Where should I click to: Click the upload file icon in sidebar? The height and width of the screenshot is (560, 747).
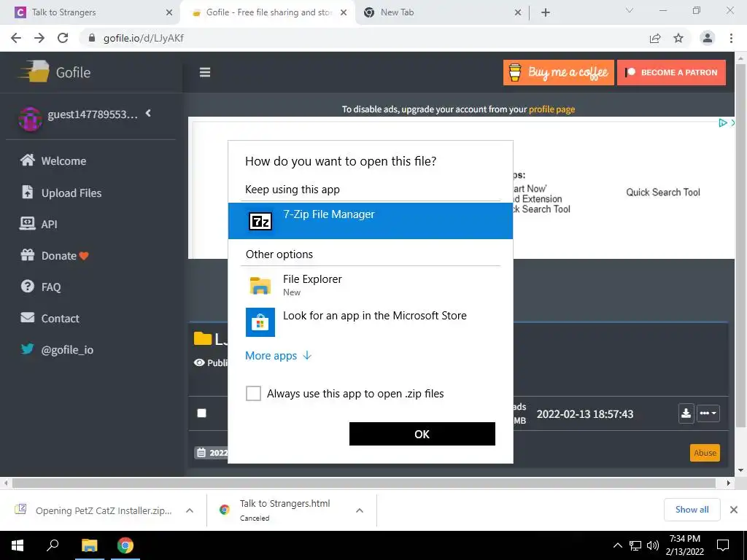28,192
